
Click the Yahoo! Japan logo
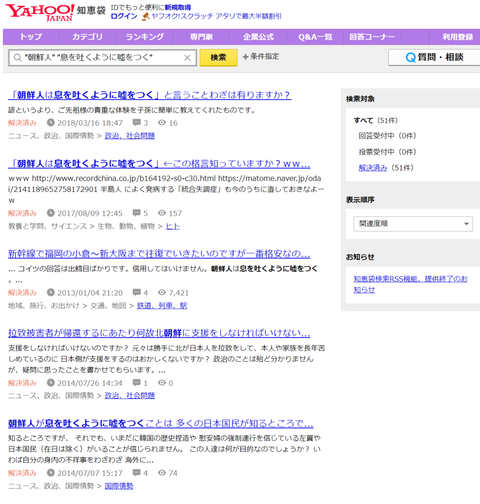[40, 12]
